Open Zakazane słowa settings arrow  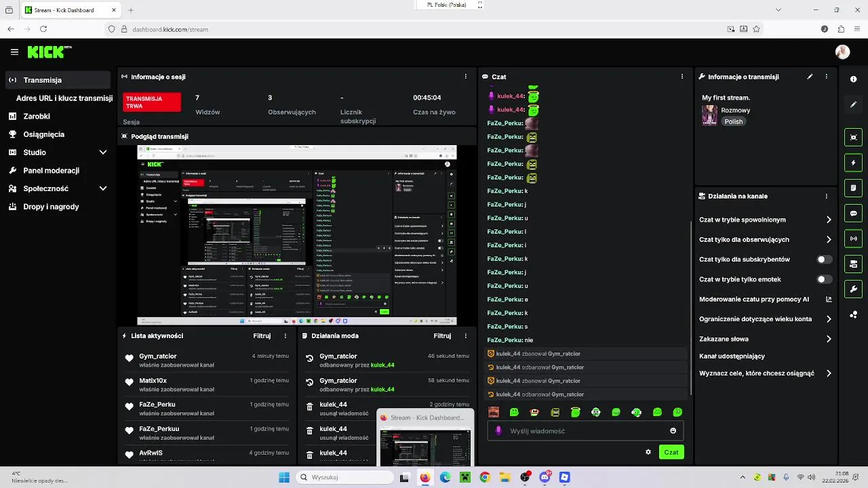coord(829,339)
